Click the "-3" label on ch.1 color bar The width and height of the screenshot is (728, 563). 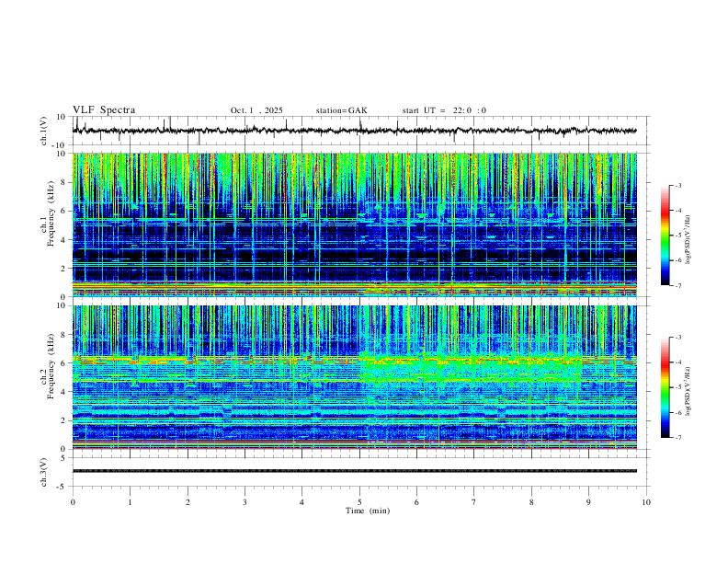point(678,185)
